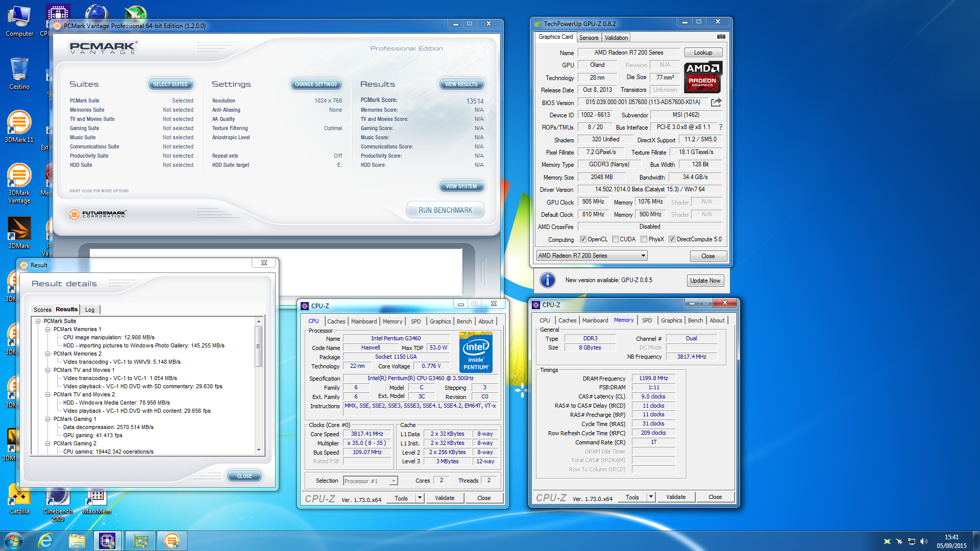Click the GPU-Z screenshot camera icon

point(721,37)
